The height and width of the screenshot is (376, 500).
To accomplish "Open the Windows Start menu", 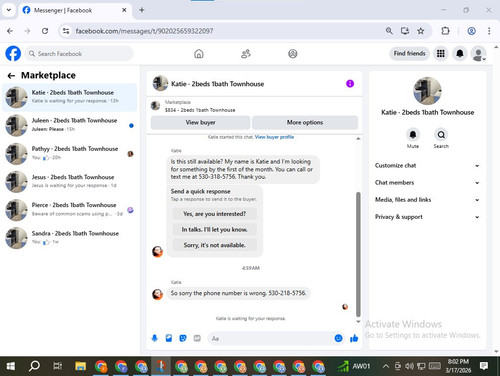I will point(11,366).
